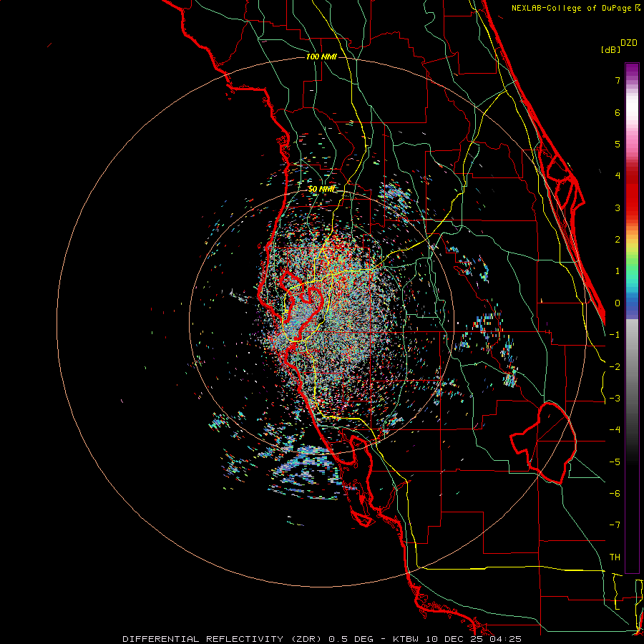Click the legend value "7"
644x644 pixels.
tap(618, 80)
